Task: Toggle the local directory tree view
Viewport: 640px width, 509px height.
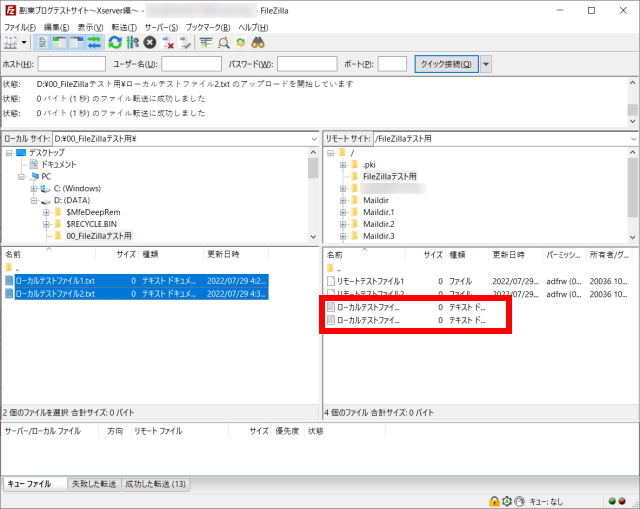Action: 60,43
